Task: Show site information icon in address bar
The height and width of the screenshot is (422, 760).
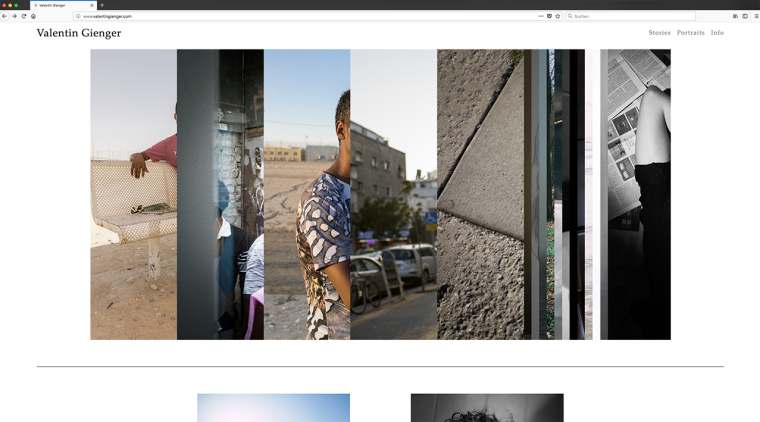Action: click(x=78, y=16)
